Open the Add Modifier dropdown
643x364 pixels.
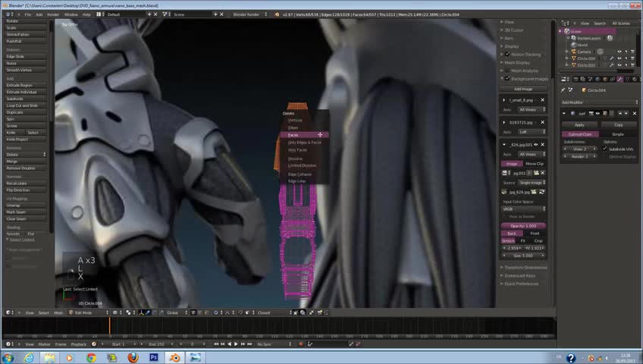pyautogui.click(x=599, y=102)
